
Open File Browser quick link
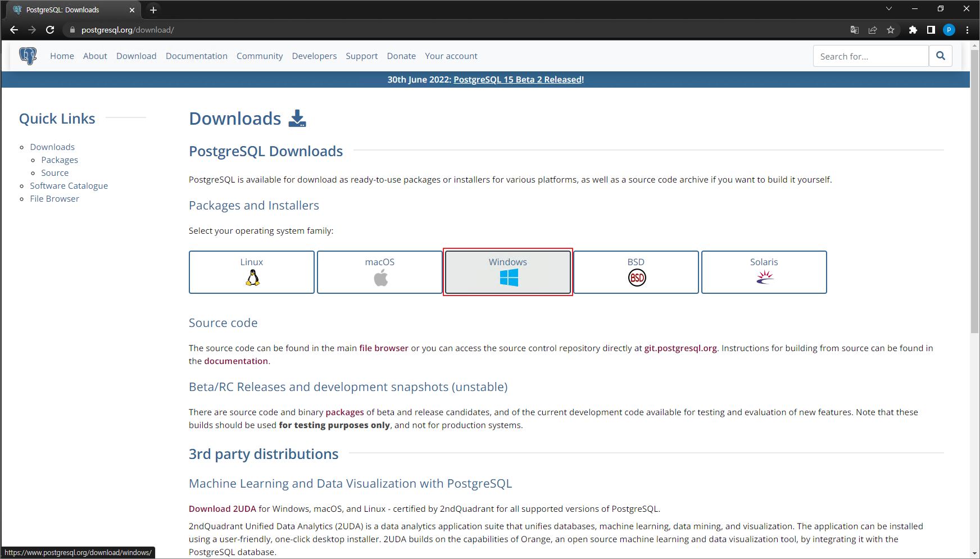pyautogui.click(x=55, y=198)
